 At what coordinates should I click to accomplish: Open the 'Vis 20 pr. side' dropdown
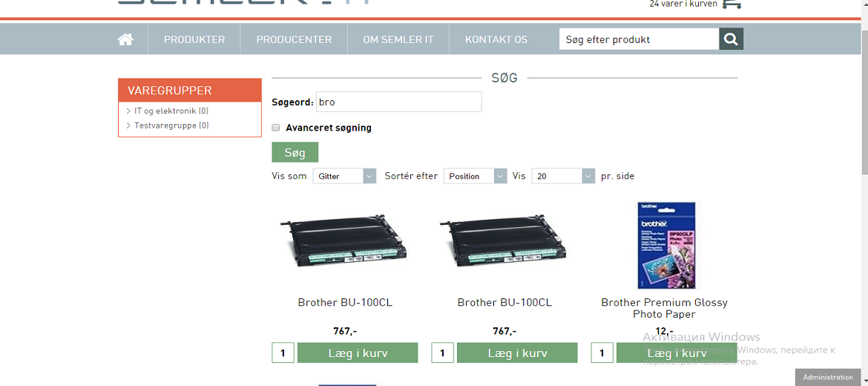point(564,176)
